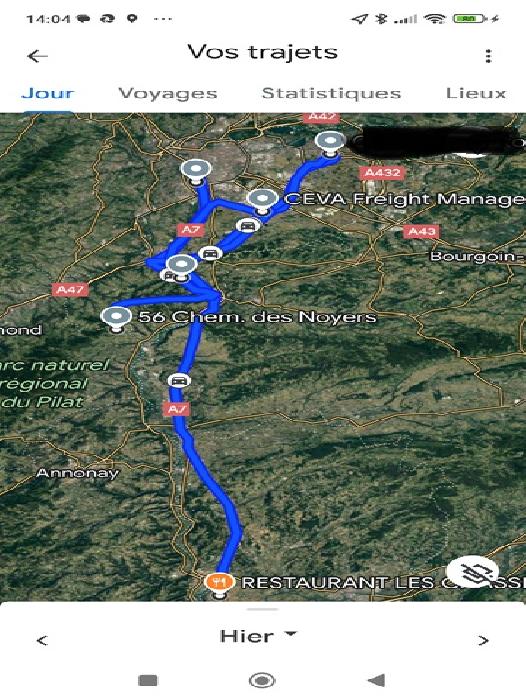Go to the previous day arrow
Screen dimensions: 526x700
[42, 640]
